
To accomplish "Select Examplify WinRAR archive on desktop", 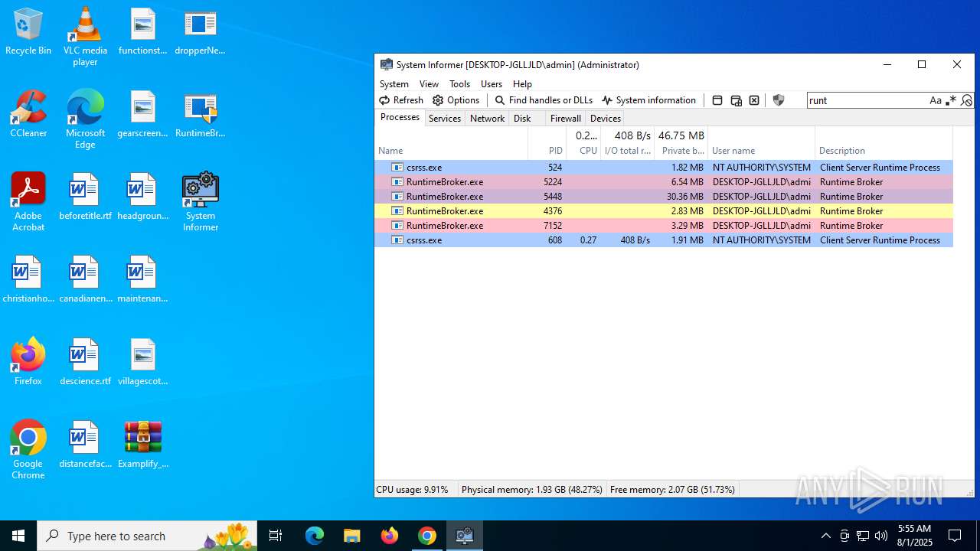I will (x=143, y=444).
